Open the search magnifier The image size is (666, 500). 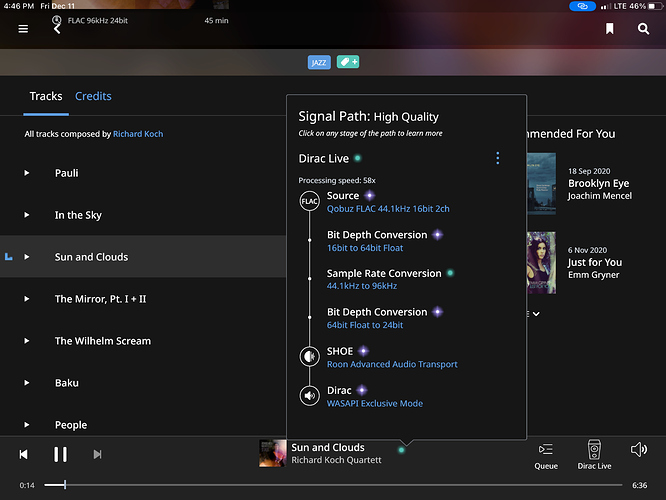[643, 29]
